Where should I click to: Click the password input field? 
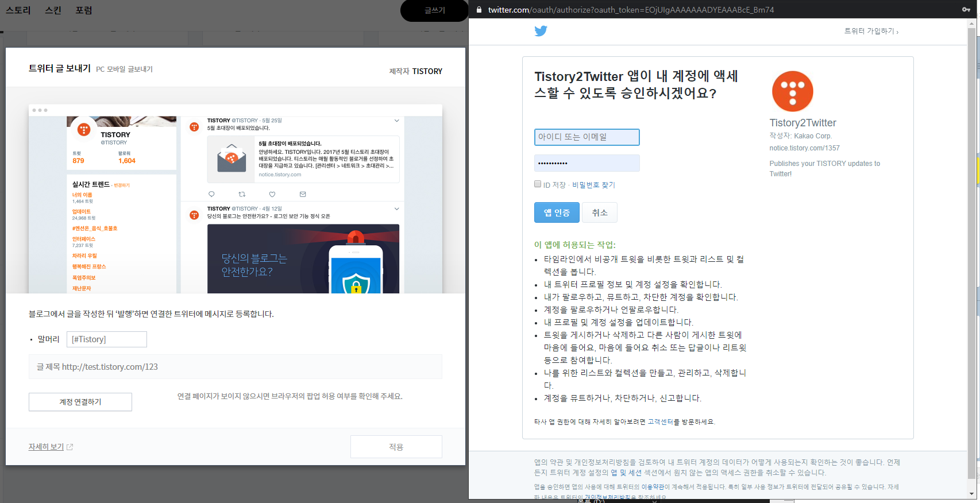click(x=587, y=163)
